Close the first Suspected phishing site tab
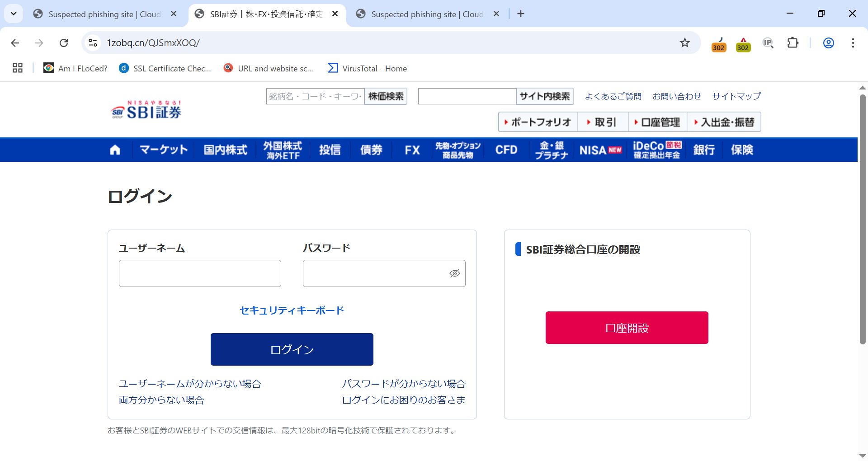This screenshot has width=868, height=461. (x=174, y=14)
